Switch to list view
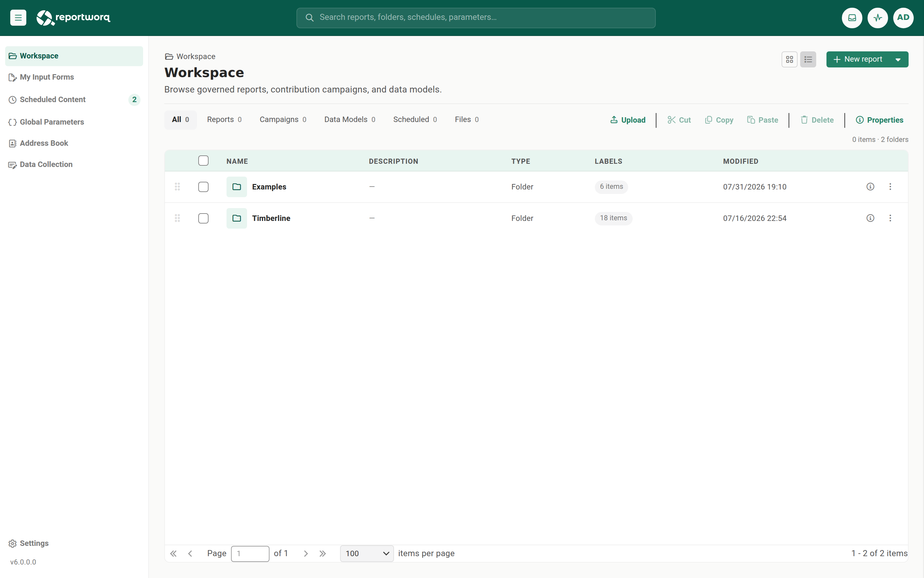The width and height of the screenshot is (924, 578). (808, 59)
